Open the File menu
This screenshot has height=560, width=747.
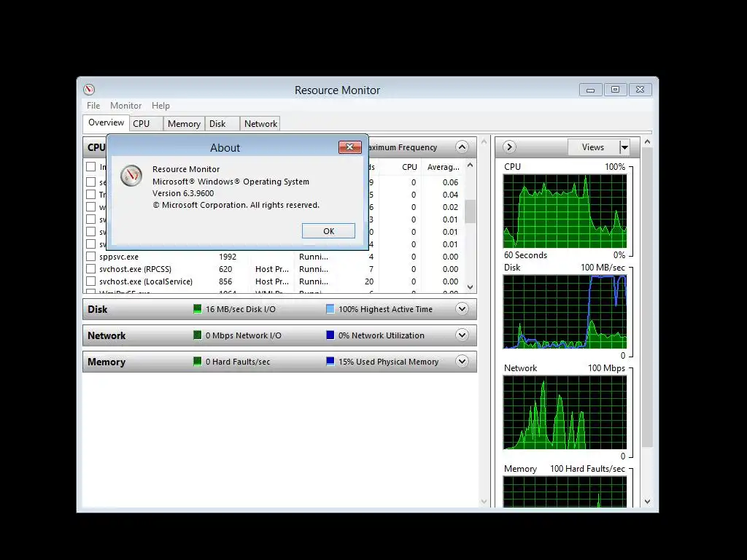93,106
